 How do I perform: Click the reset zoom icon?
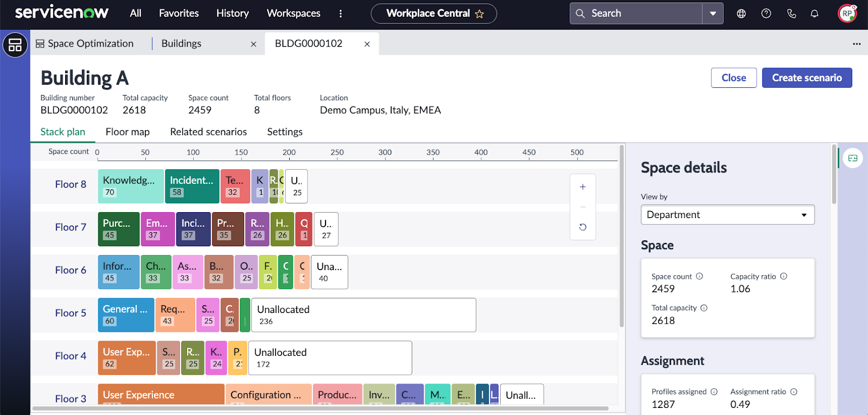(583, 227)
